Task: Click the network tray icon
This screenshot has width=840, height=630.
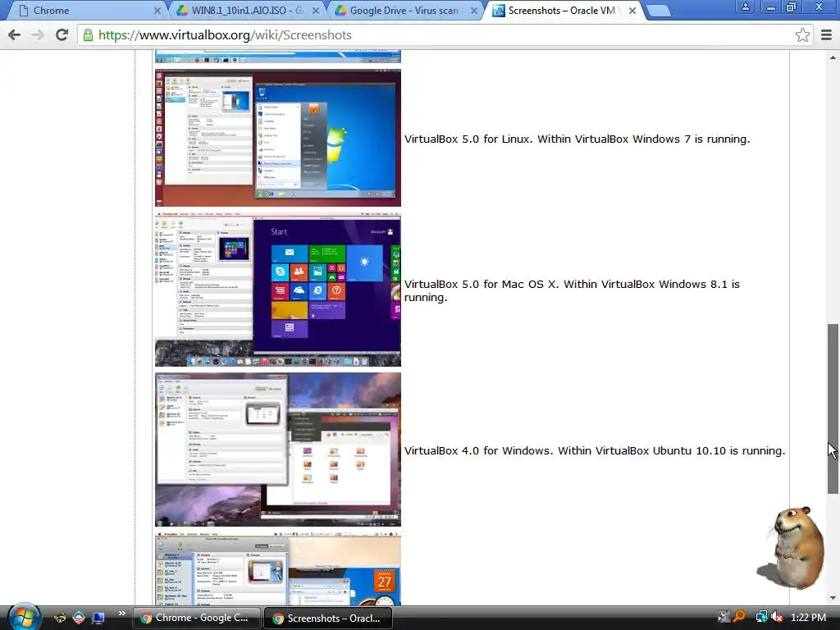Action: click(x=761, y=617)
